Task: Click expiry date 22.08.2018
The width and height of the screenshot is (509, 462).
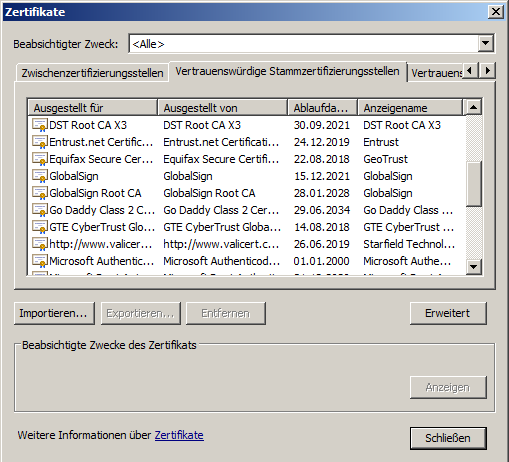Action: tap(322, 159)
